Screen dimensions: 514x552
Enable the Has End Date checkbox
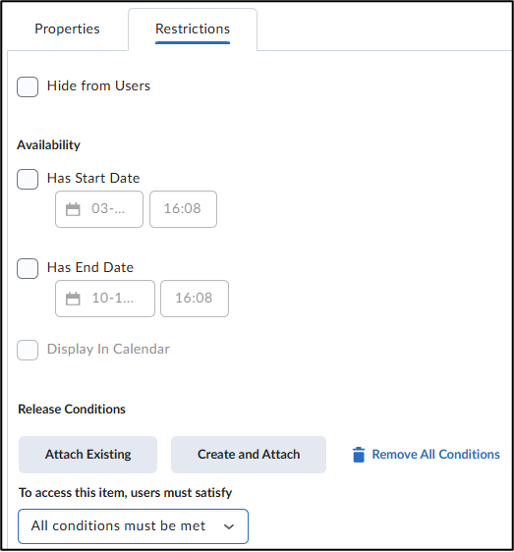27,269
